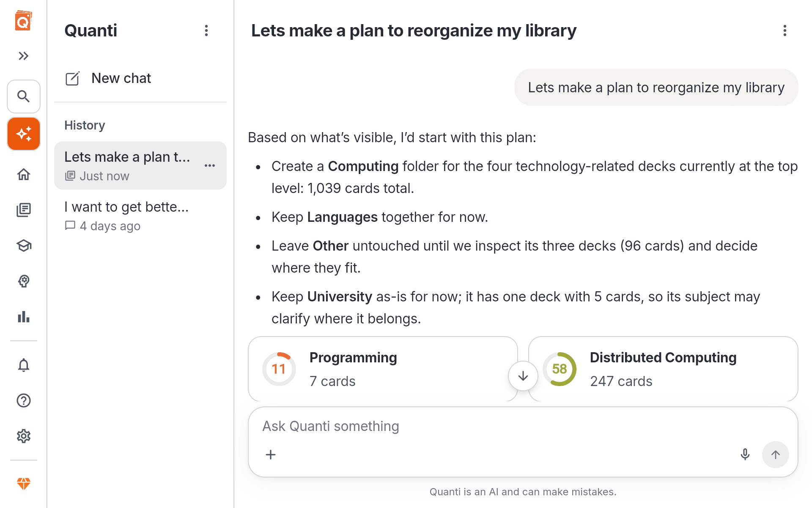The height and width of the screenshot is (508, 812).
Task: Open the search icon in sidebar
Action: pyautogui.click(x=24, y=97)
